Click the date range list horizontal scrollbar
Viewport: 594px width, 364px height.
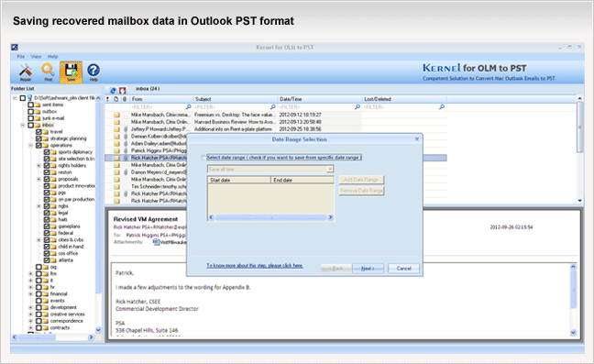click(270, 217)
